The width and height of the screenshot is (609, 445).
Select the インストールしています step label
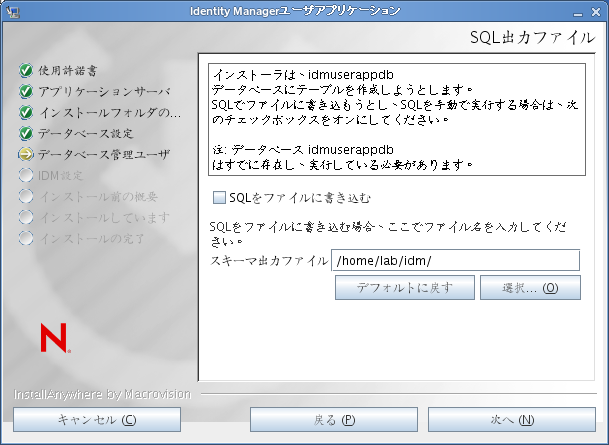point(105,217)
